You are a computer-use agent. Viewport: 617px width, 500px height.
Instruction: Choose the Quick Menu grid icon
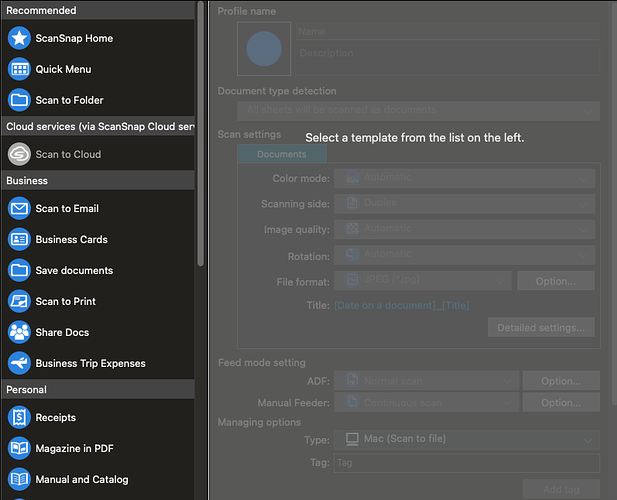click(19, 69)
